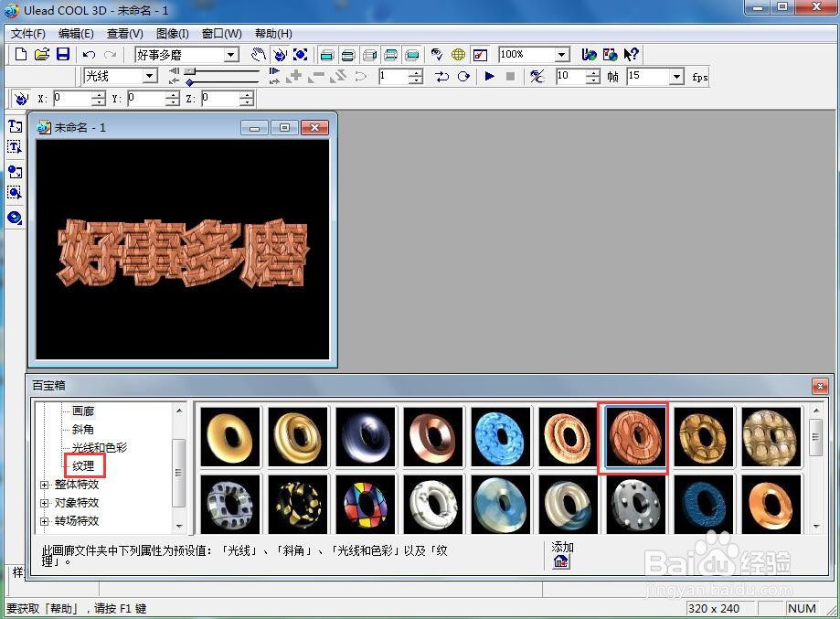
Task: Stop the animation playback
Action: [511, 76]
